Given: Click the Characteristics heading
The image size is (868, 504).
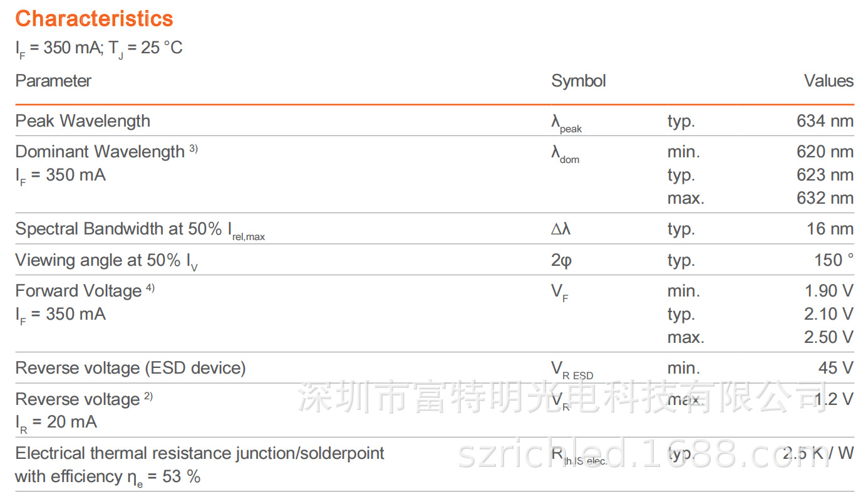Looking at the screenshot, I should (x=94, y=19).
